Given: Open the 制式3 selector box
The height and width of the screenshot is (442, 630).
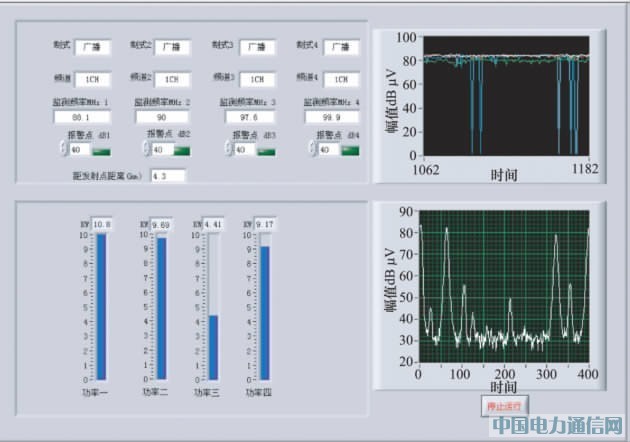Looking at the screenshot, I should coord(258,47).
